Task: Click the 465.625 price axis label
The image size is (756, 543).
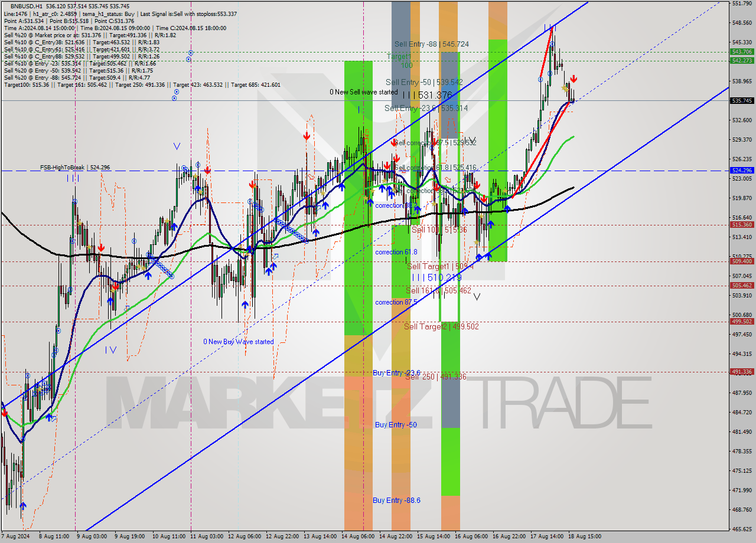Action: pos(742,529)
